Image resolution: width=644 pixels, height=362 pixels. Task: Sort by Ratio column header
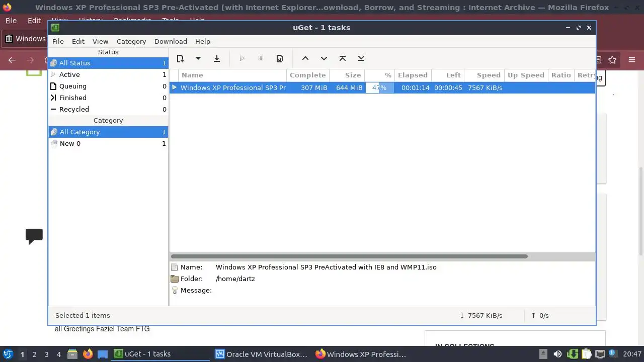tap(561, 75)
